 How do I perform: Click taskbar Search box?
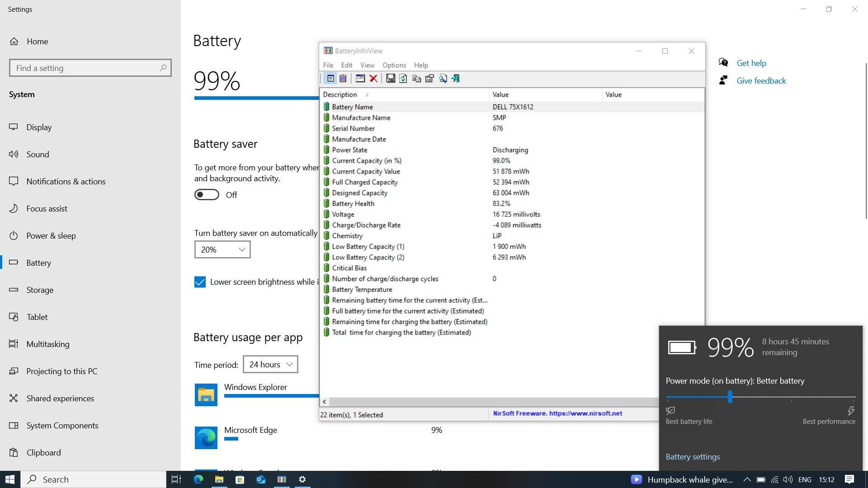pos(94,479)
